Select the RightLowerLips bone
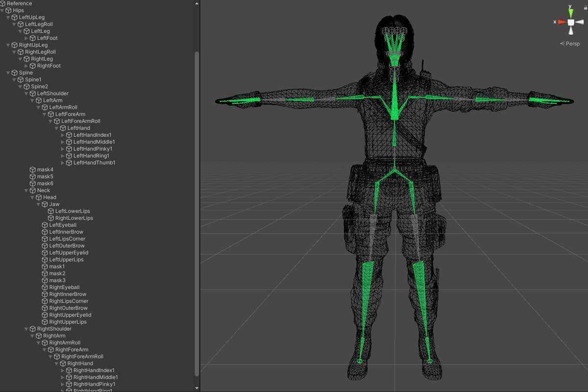588x392 pixels. pyautogui.click(x=74, y=218)
